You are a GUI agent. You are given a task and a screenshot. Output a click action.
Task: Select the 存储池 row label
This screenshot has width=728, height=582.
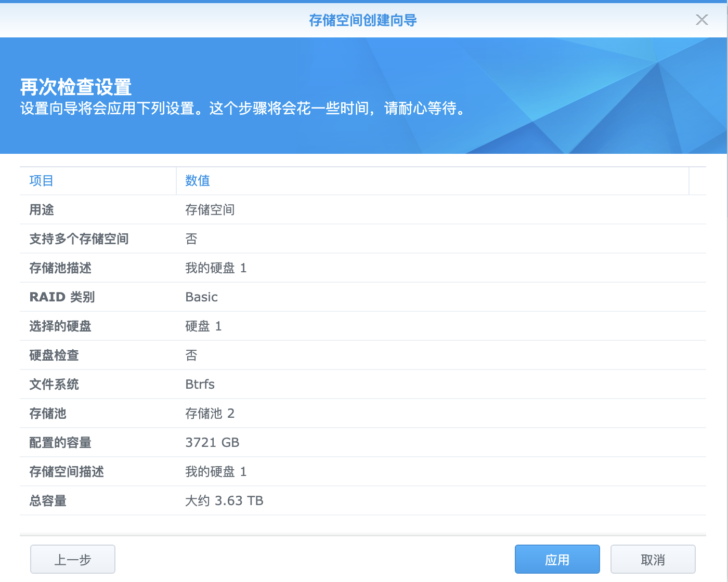click(48, 414)
